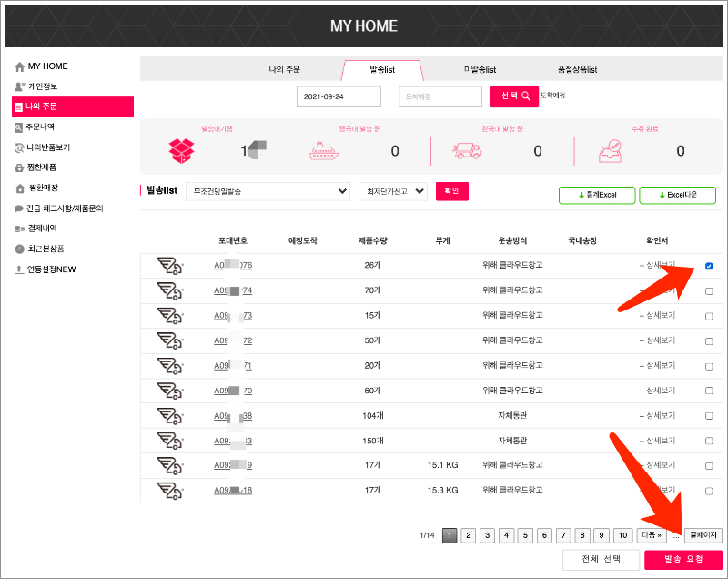Click the MY HOME house icon in sidebar
This screenshot has height=579, width=728.
tap(19, 67)
